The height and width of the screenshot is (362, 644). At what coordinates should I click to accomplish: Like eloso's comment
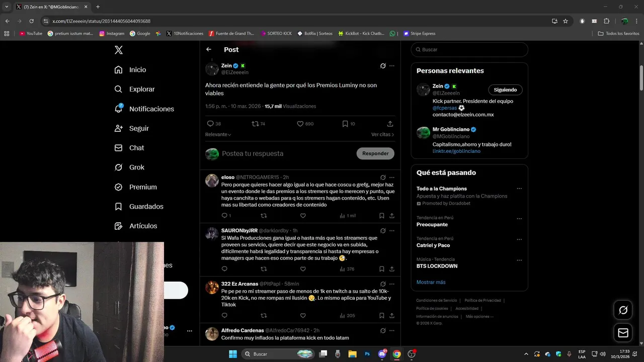point(303,216)
